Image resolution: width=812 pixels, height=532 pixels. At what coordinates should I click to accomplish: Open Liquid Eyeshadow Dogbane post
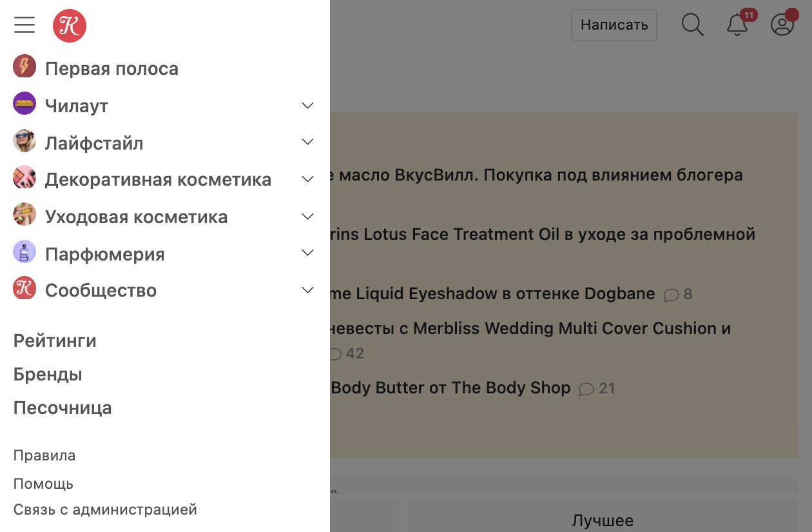(492, 294)
